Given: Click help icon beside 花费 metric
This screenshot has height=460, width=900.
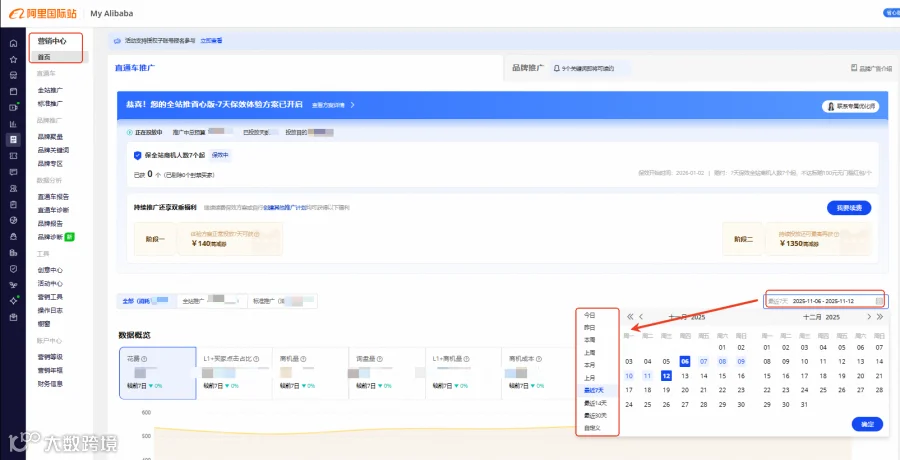Looking at the screenshot, I should (x=145, y=359).
